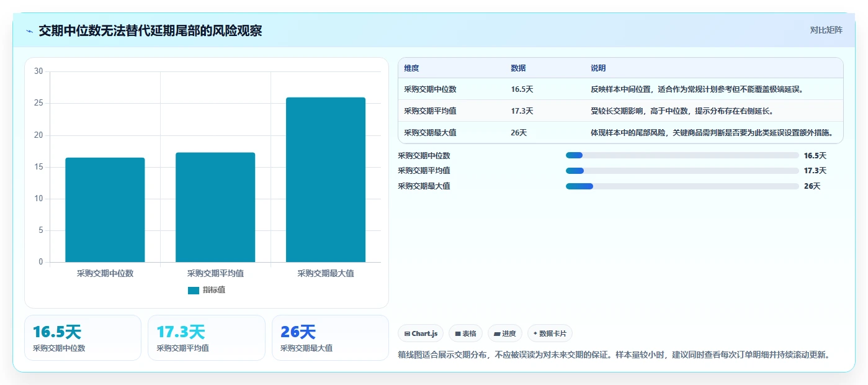This screenshot has height=385, width=868.
Task: Click y-axis value 30
Action: coord(38,71)
